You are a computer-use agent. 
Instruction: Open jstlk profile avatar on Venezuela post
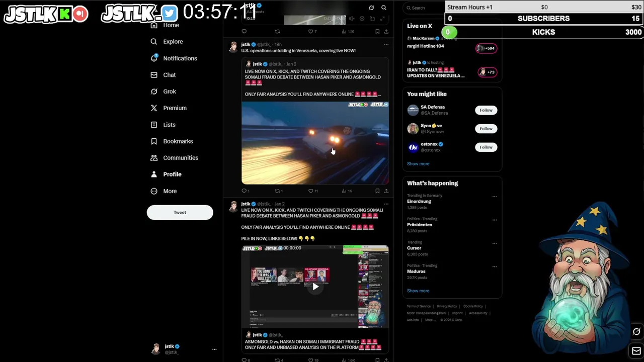coord(233,47)
